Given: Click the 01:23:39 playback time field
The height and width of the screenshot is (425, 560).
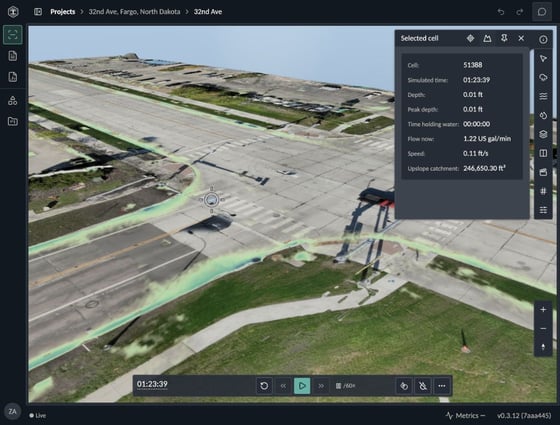Looking at the screenshot, I should [x=152, y=384].
